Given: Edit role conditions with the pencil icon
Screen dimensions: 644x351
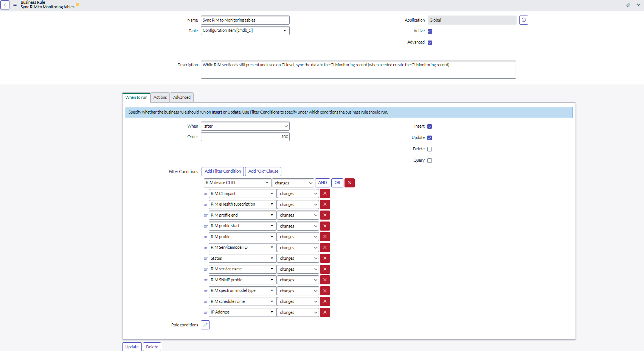Looking at the screenshot, I should point(205,325).
